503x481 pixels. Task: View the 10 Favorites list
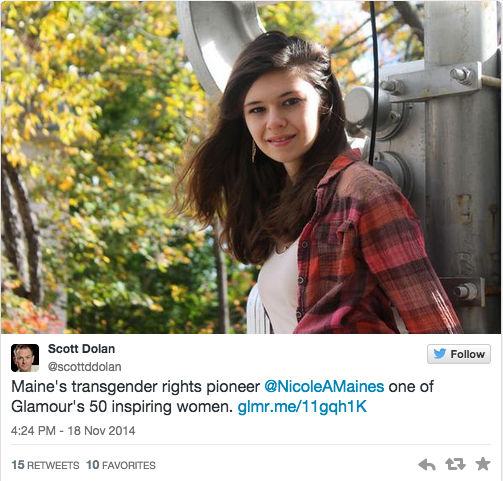121,465
